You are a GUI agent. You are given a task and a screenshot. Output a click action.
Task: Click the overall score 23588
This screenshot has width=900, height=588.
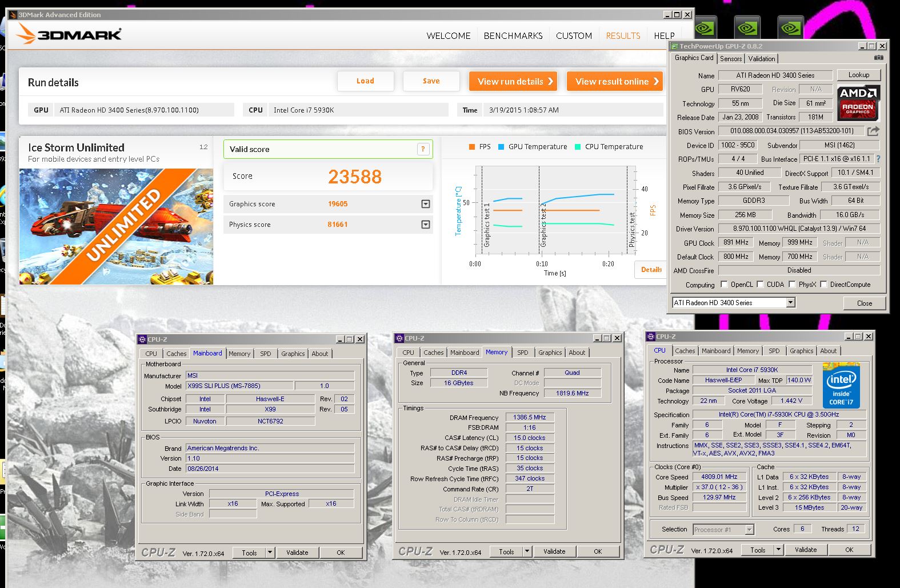(x=354, y=177)
